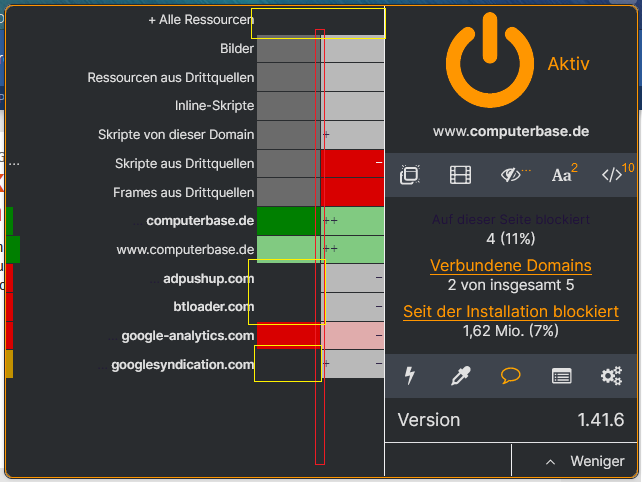Click light green local cell for computerbase.de
Image resolution: width=642 pixels, height=483 pixels.
pos(353,221)
